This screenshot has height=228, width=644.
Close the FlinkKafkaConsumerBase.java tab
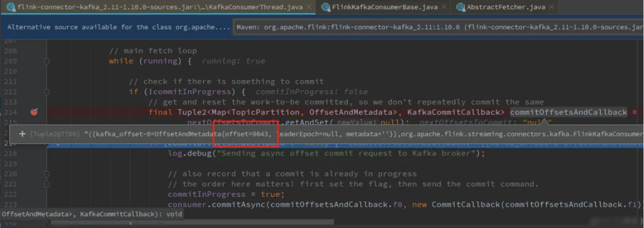(443, 7)
